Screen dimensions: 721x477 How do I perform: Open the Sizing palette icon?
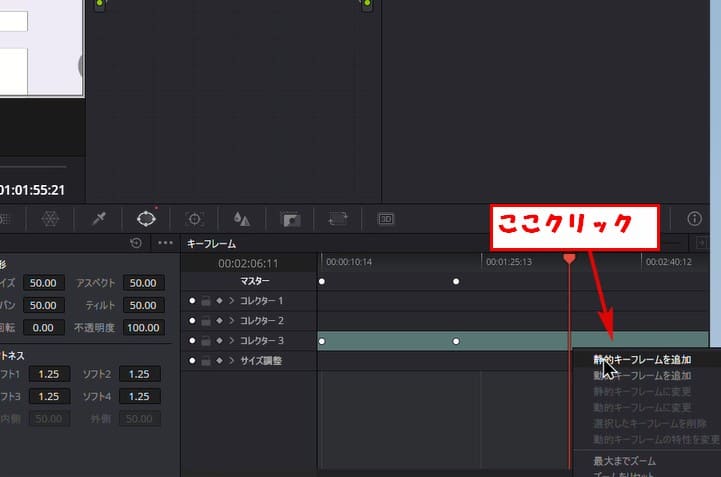click(x=336, y=218)
